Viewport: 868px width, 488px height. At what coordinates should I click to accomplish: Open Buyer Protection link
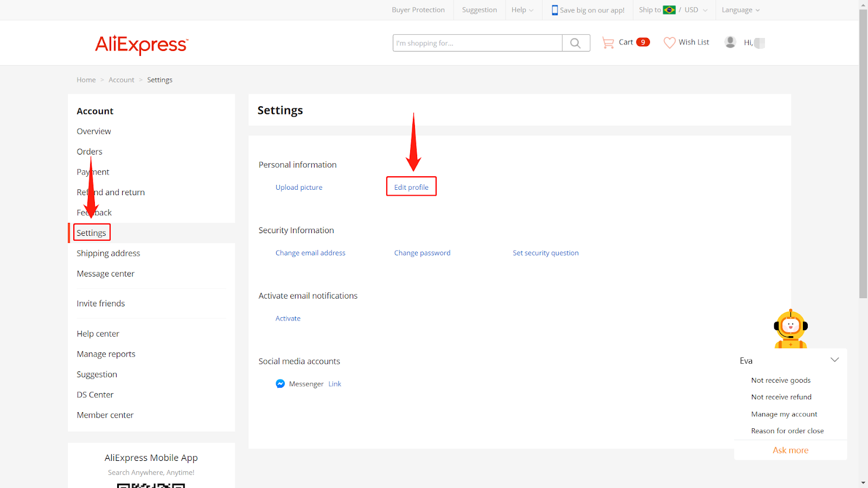(418, 10)
